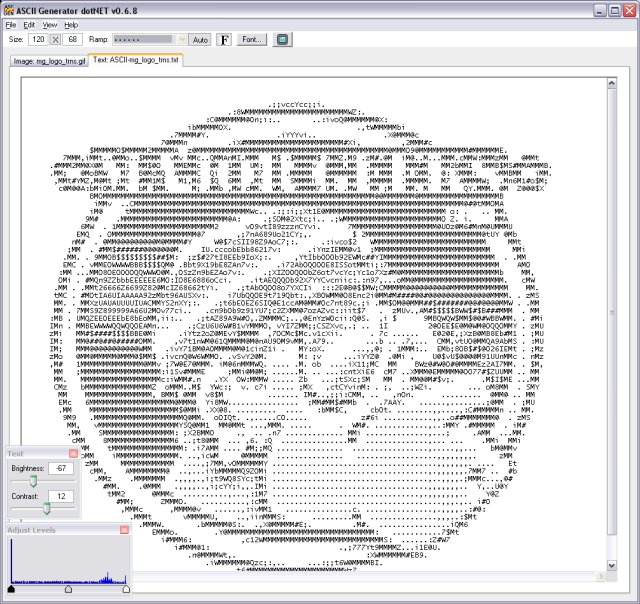
Task: Open the Help menu
Action: pyautogui.click(x=71, y=25)
